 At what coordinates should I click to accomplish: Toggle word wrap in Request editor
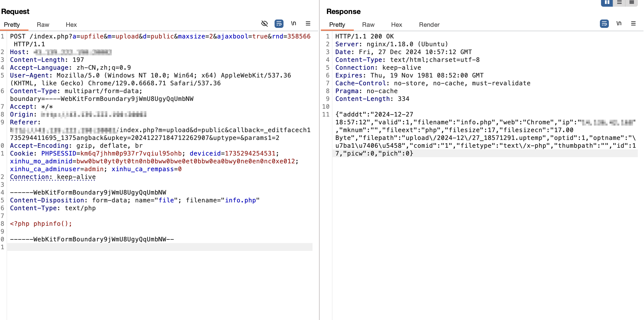point(279,24)
